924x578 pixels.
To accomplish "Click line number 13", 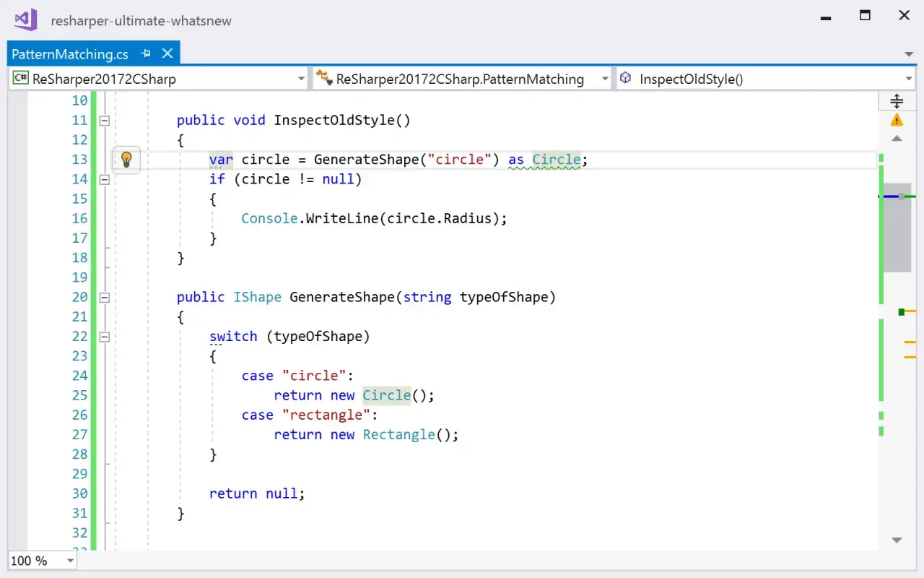I will click(79, 160).
